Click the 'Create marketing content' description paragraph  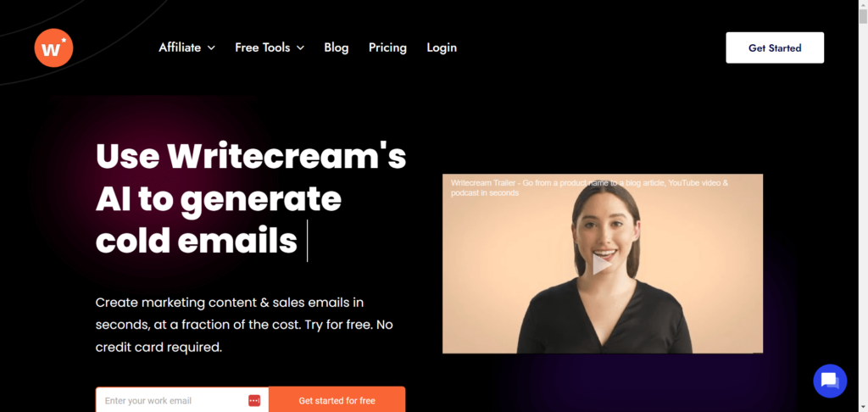(x=244, y=325)
